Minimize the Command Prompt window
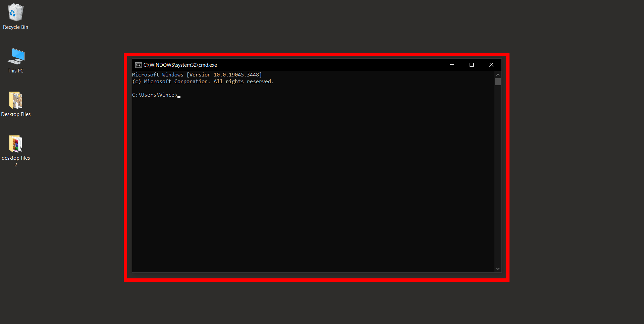The width and height of the screenshot is (644, 324). 452,65
